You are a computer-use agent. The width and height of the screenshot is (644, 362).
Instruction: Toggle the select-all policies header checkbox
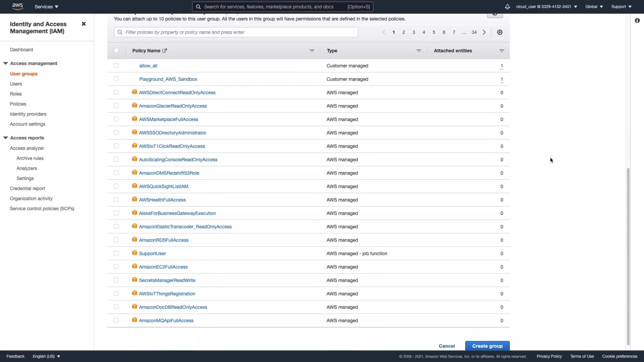116,50
